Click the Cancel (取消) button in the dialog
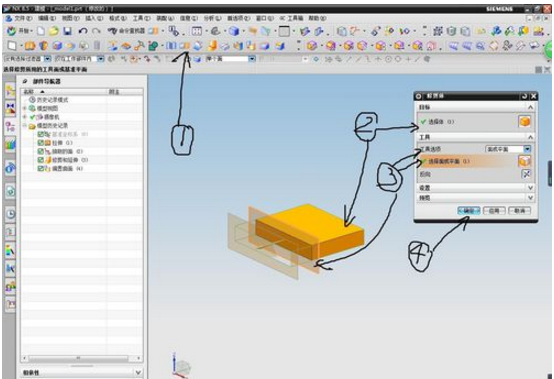This screenshot has width=554, height=379. 519,211
